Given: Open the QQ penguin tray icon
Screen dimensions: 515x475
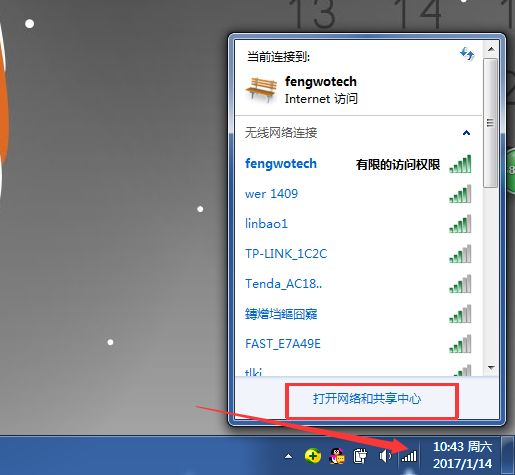Looking at the screenshot, I should 337,456.
